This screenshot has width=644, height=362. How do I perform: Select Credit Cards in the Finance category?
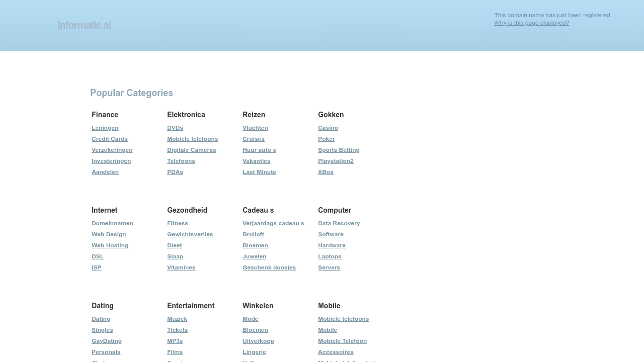pos(110,139)
